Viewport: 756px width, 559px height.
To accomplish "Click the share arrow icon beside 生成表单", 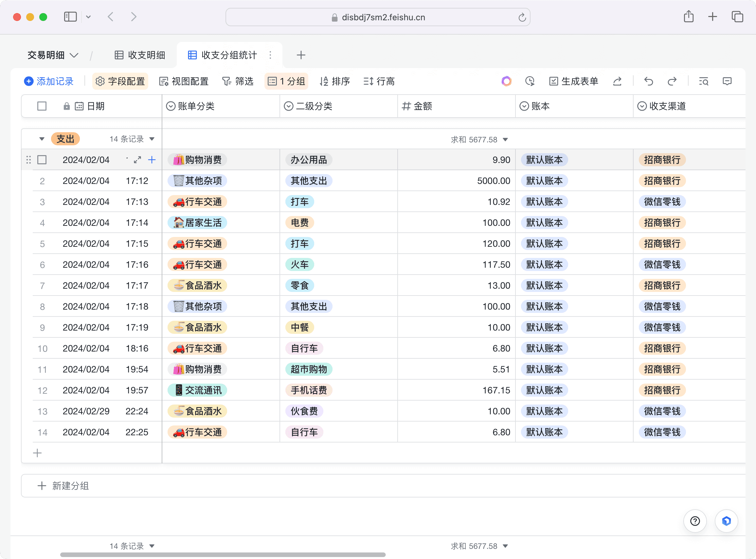I will (617, 81).
